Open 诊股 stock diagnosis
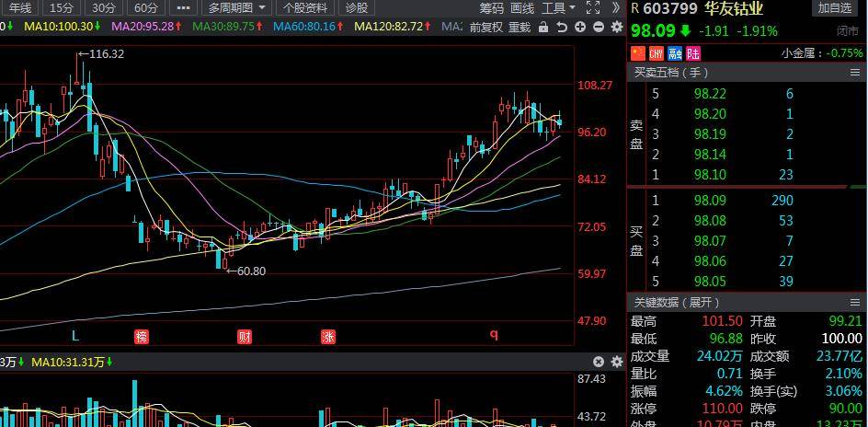Image resolution: width=868 pixels, height=427 pixels. tap(356, 7)
